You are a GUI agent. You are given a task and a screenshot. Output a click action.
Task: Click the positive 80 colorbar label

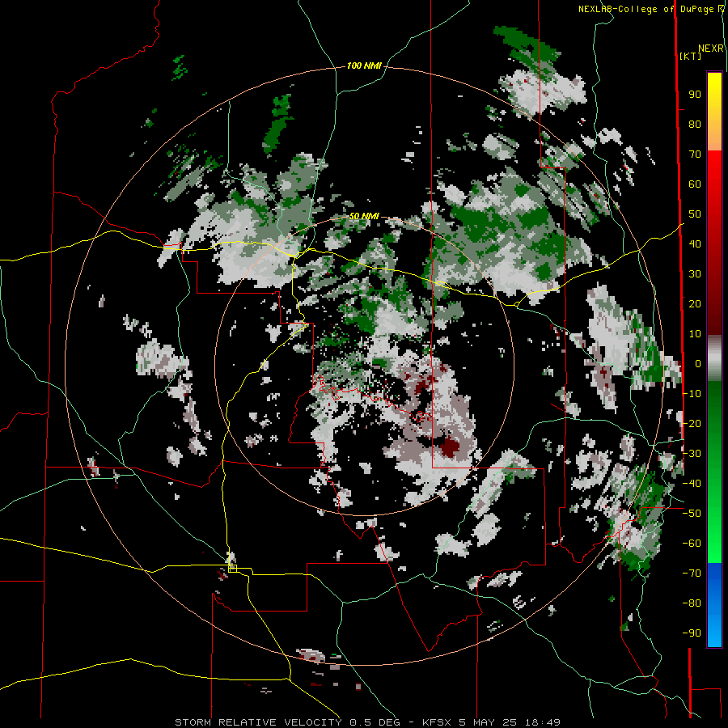[x=695, y=125]
